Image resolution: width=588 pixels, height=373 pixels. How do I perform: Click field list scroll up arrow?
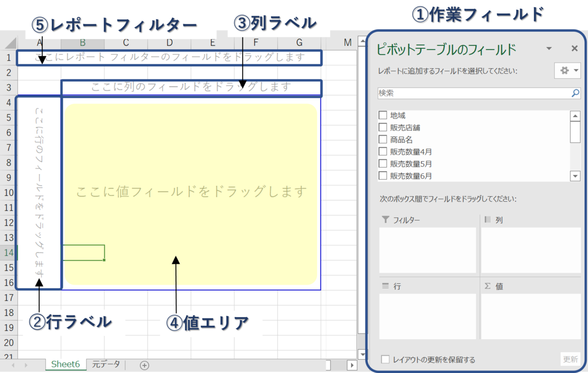[x=575, y=116]
